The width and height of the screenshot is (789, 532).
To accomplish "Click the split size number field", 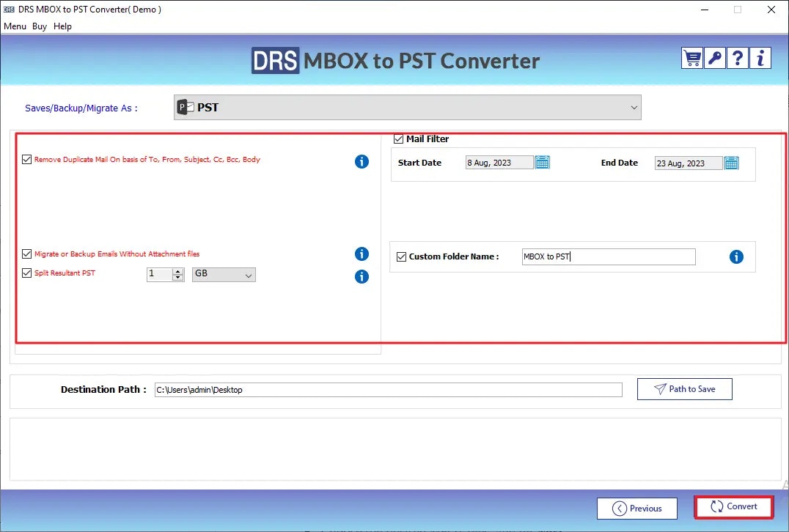I will coord(160,275).
